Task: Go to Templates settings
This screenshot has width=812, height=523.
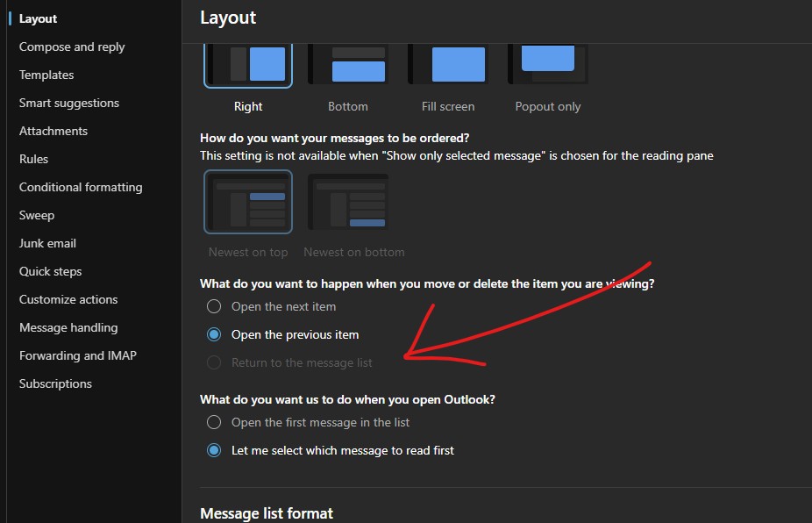Action: 46,75
